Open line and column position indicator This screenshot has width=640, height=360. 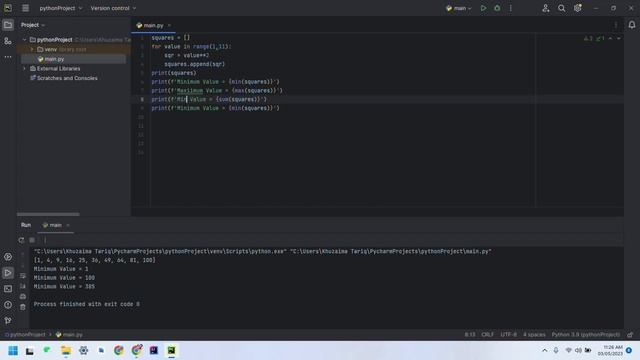tap(470, 335)
